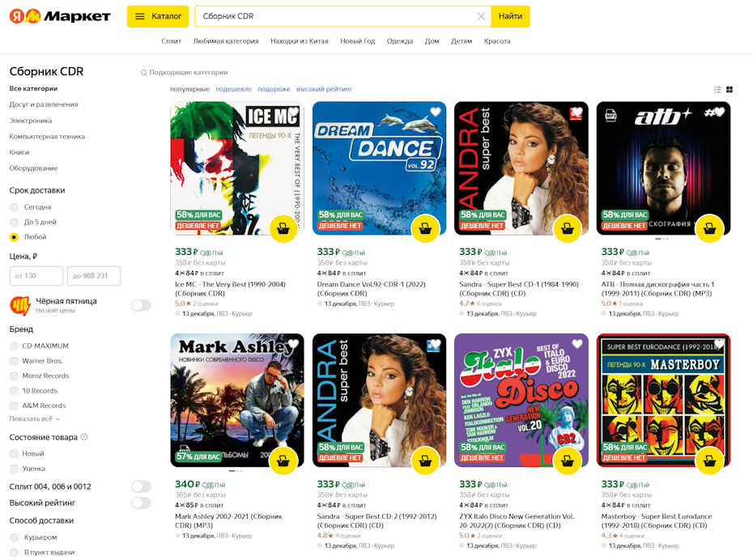This screenshot has width=753, height=560.
Task: Favorite the Ice MC album with heart
Action: tap(293, 112)
